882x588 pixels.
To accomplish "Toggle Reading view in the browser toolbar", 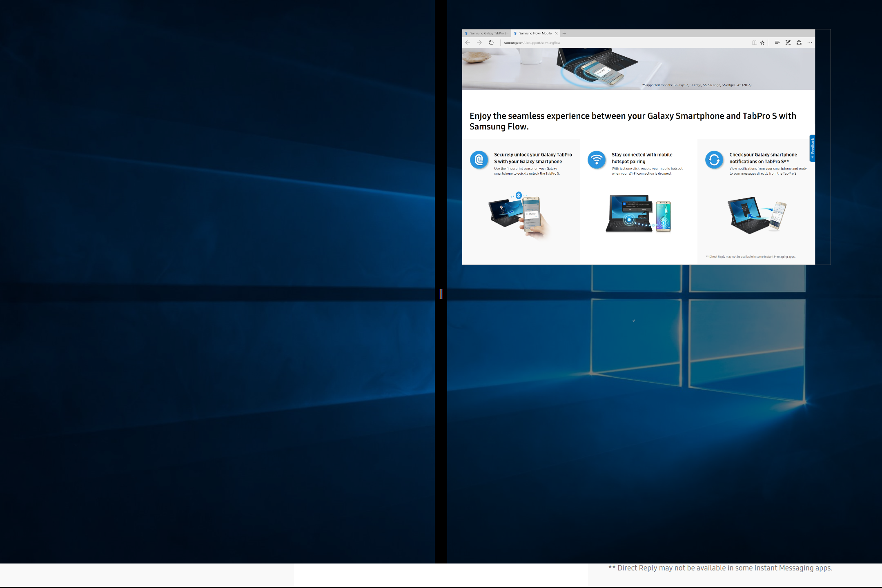I will tap(755, 42).
